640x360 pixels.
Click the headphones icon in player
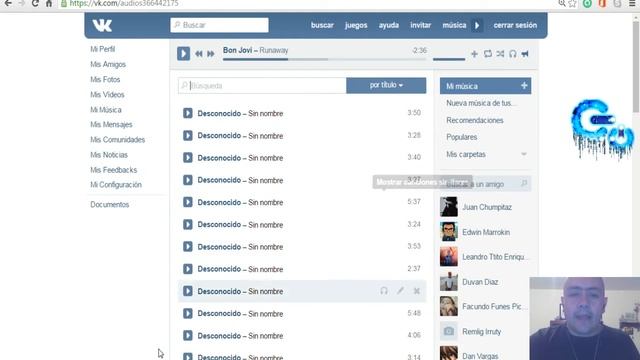click(x=513, y=54)
